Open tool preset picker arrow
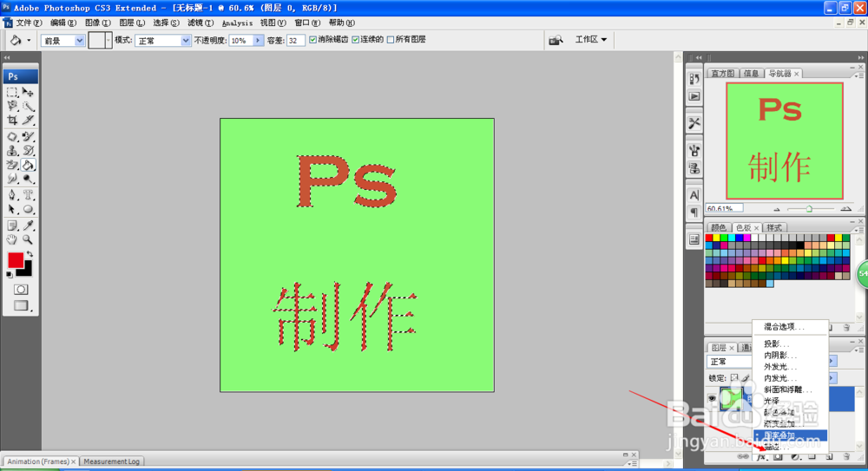Image resolution: width=868 pixels, height=471 pixels. [x=29, y=41]
